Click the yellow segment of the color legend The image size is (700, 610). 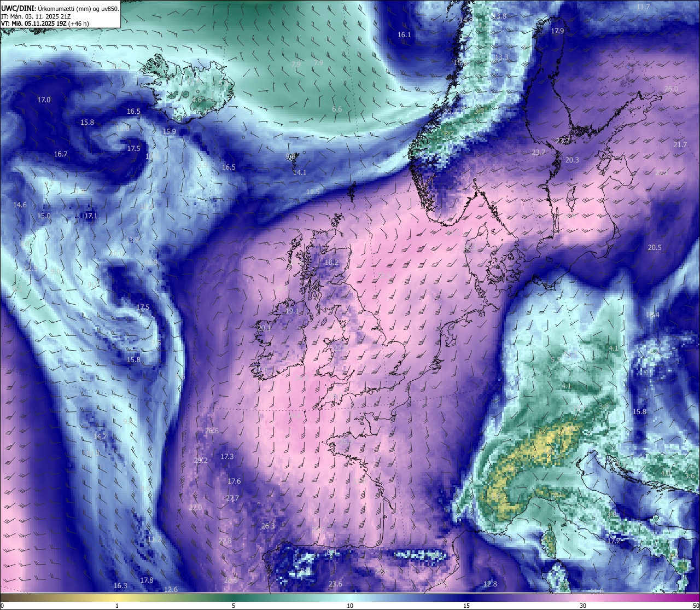(x=117, y=597)
